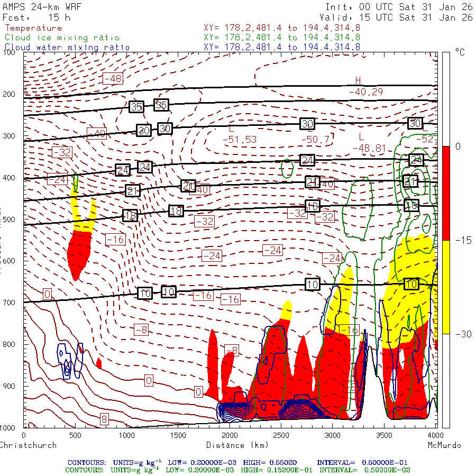Click the L -51.53 temperature minimum label
The width and height of the screenshot is (476, 476).
[x=240, y=134]
